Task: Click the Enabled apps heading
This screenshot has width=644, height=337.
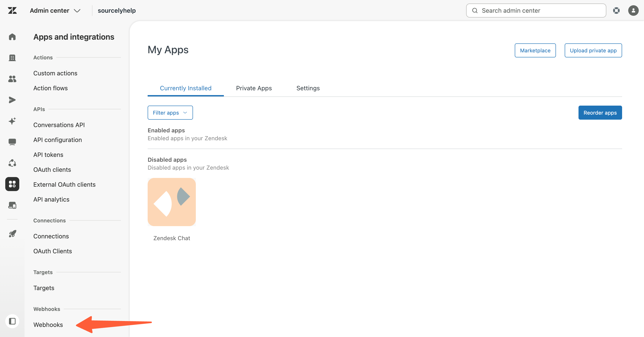Action: [166, 131]
